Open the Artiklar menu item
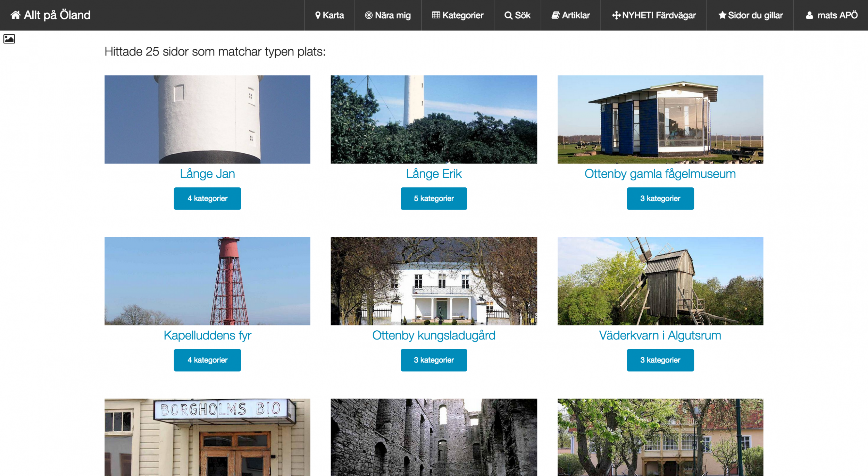The width and height of the screenshot is (868, 476). point(570,15)
